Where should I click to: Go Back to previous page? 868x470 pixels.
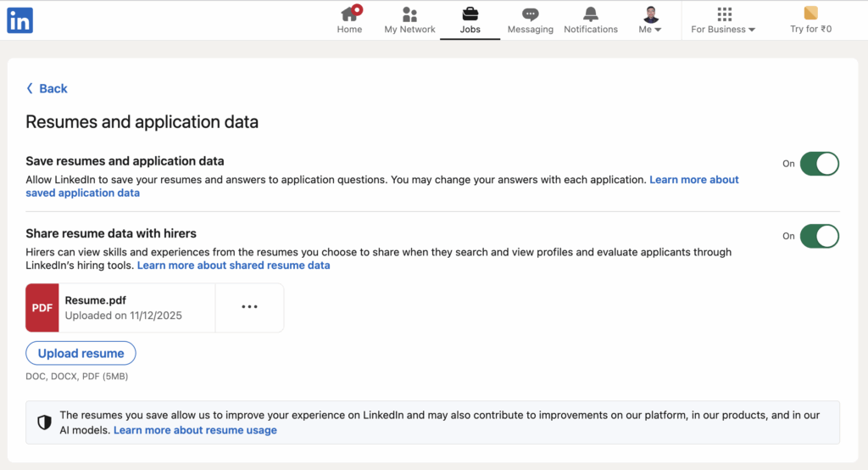point(47,88)
